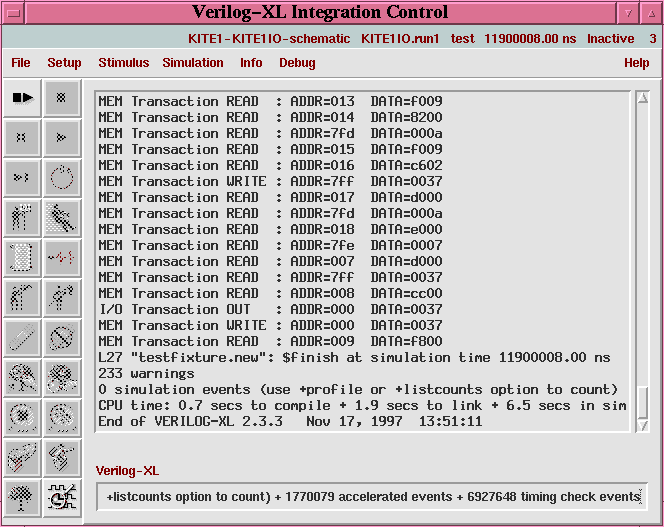Click the 'KITE1IO.run1' run name text

(400, 39)
